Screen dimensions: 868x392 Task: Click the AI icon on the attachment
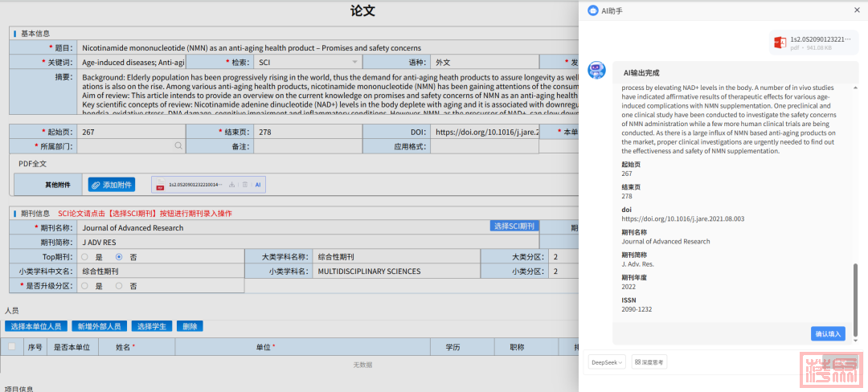(x=258, y=185)
